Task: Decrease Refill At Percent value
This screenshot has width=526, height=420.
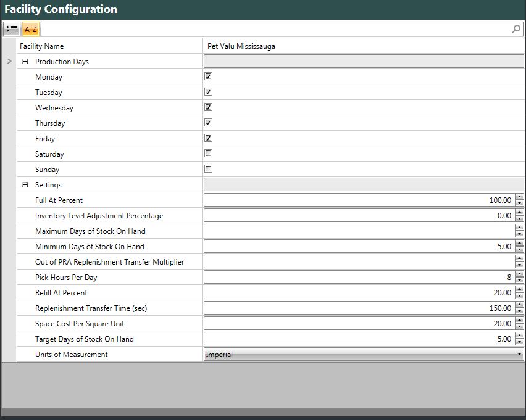Action: click(519, 296)
